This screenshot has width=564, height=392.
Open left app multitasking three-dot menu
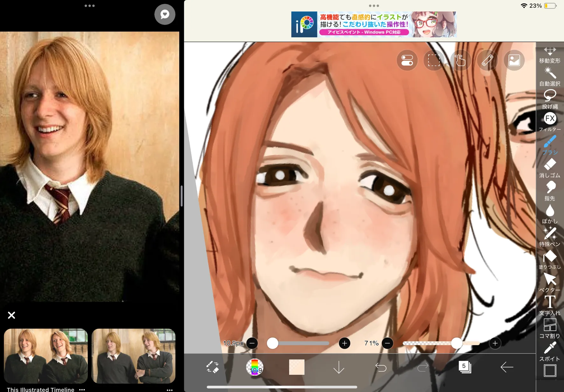tap(90, 6)
